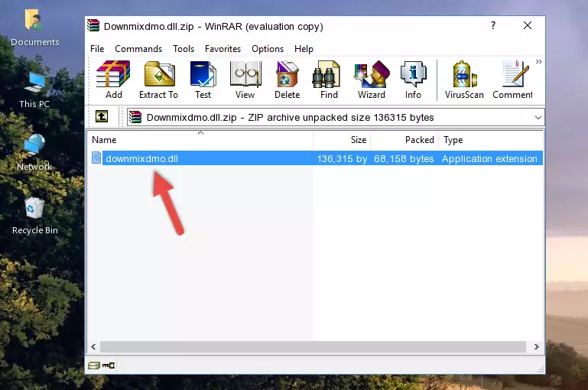The image size is (588, 390).
Task: Select the Network desktop icon
Action: tap(34, 153)
